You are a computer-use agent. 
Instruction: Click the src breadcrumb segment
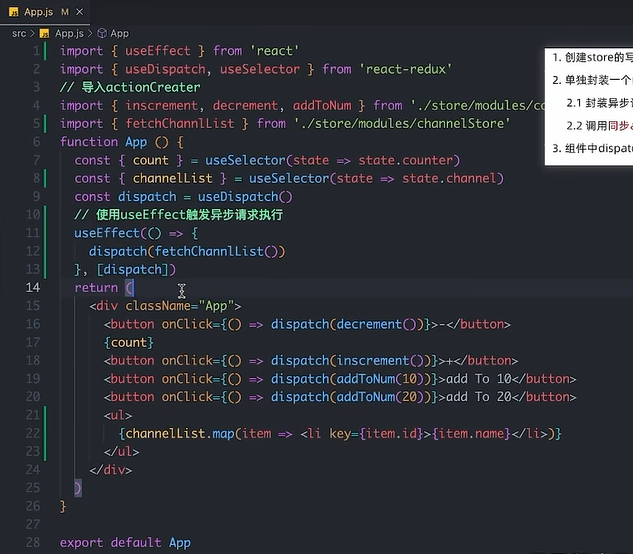click(19, 34)
